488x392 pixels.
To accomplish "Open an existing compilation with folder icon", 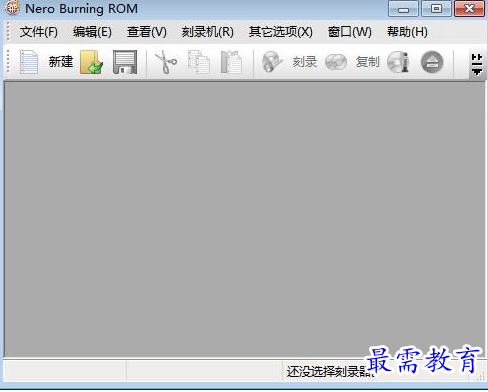I will 91,62.
